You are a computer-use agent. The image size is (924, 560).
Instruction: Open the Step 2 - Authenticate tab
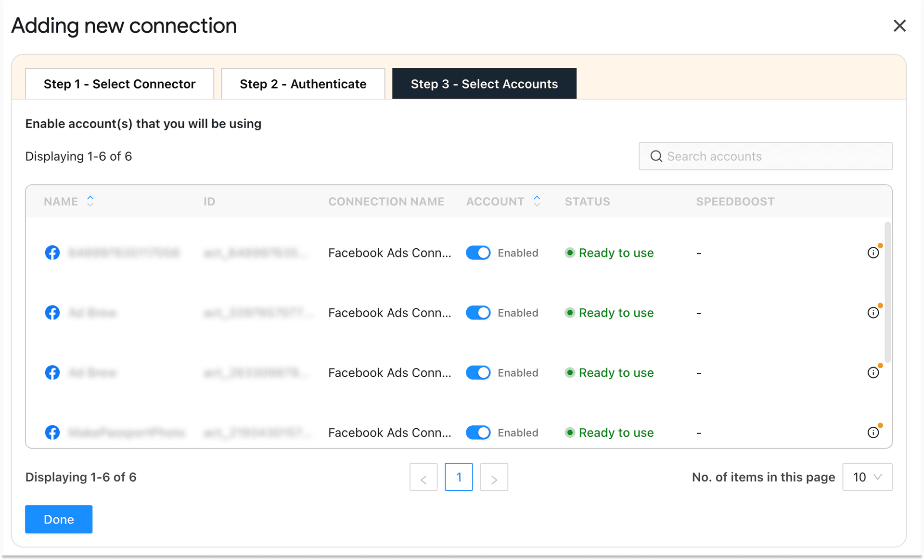click(303, 83)
